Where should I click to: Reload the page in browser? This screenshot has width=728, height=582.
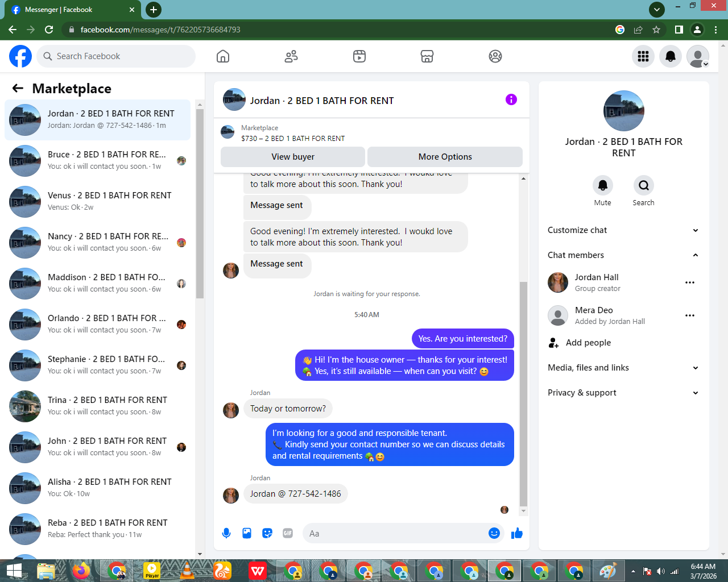(x=49, y=30)
